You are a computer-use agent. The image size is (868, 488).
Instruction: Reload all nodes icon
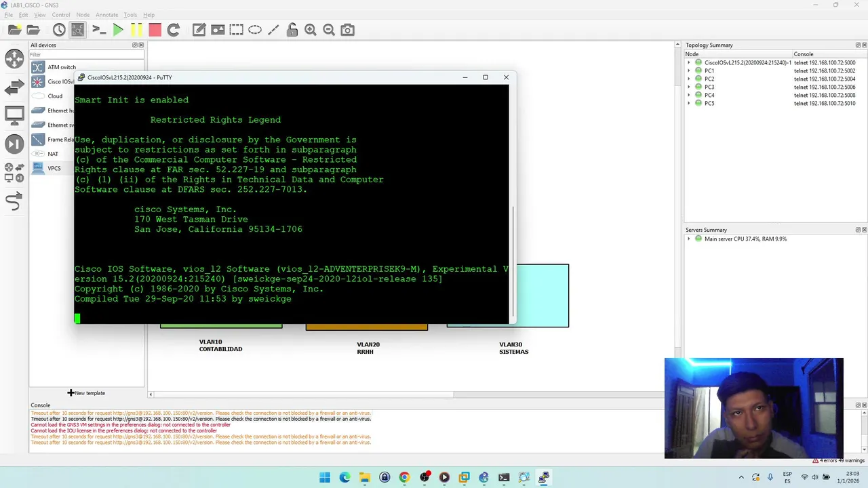coord(174,30)
